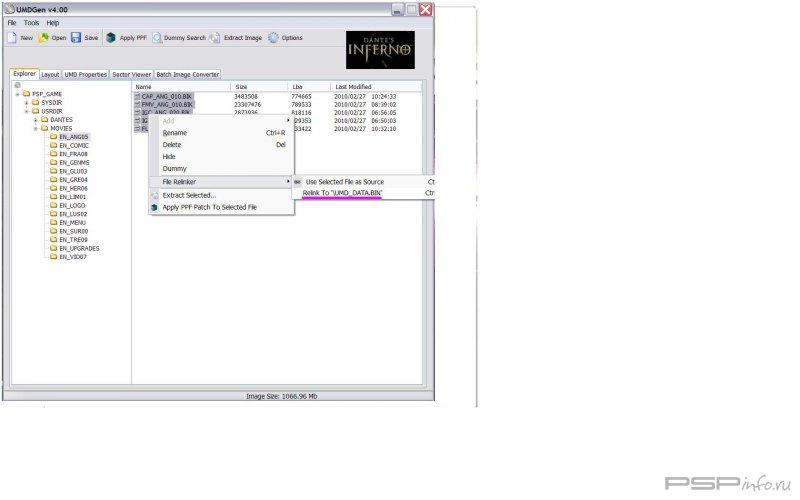Click the Apply PPF toolbar icon

click(111, 38)
